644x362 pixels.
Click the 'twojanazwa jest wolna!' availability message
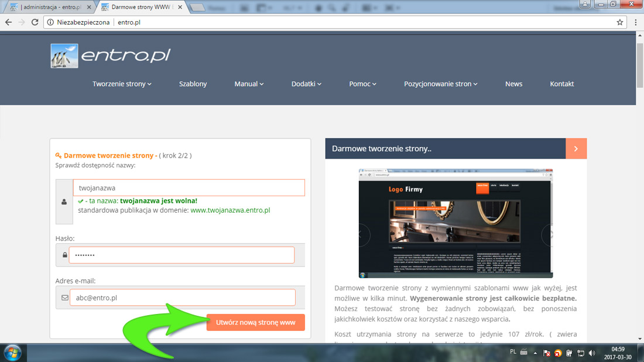159,201
